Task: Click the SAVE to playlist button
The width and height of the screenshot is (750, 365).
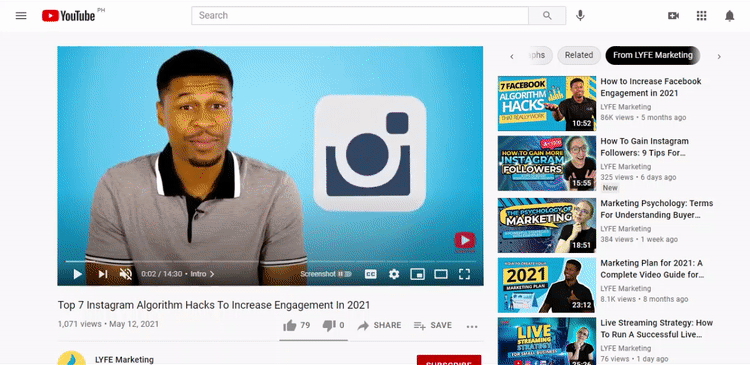Action: [433, 325]
